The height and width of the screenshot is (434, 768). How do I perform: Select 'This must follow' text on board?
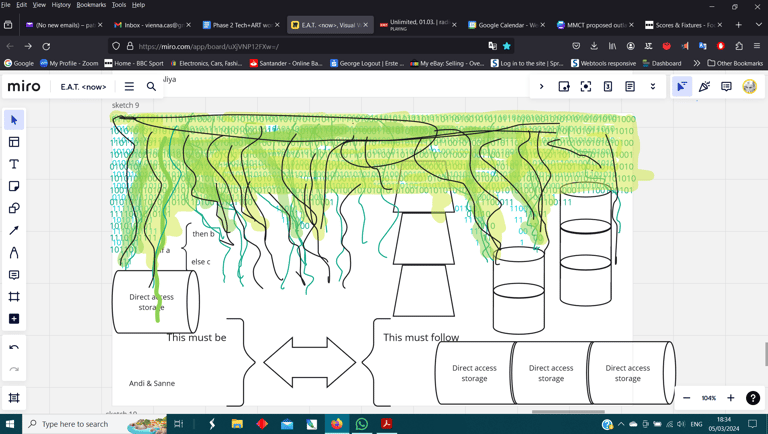421,338
